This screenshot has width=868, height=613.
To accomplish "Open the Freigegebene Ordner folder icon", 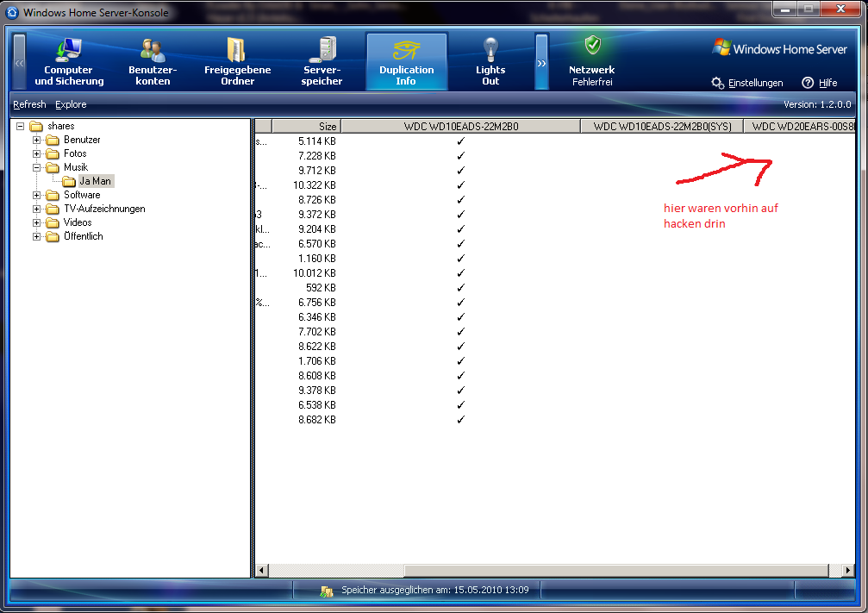I will [237, 50].
